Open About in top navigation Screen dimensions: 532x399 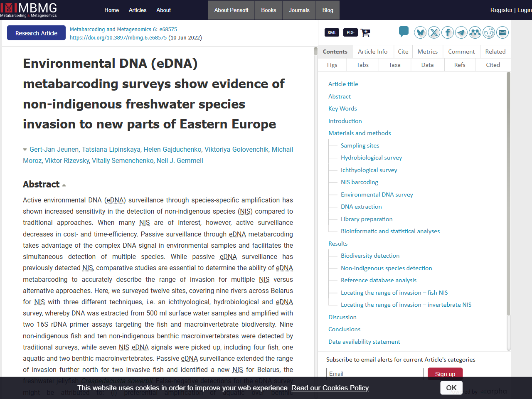point(163,10)
